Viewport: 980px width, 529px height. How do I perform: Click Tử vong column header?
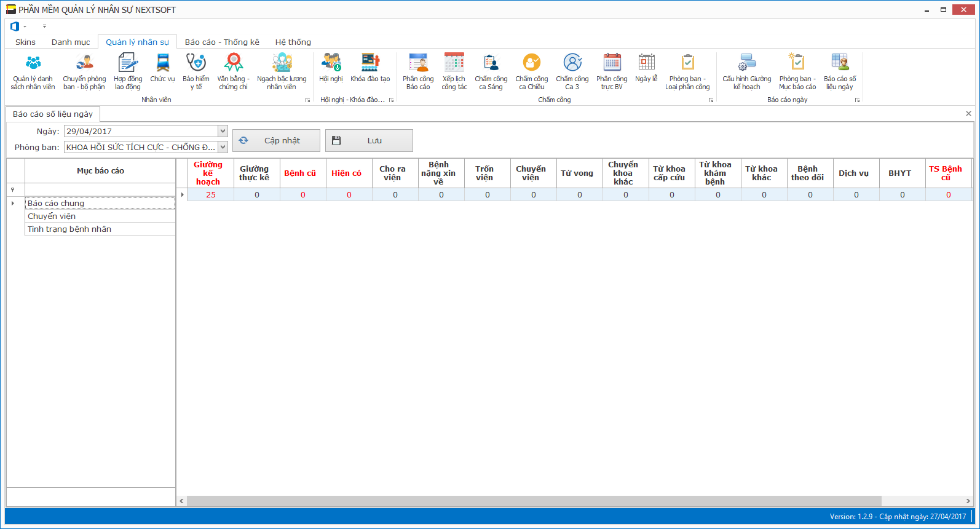580,173
